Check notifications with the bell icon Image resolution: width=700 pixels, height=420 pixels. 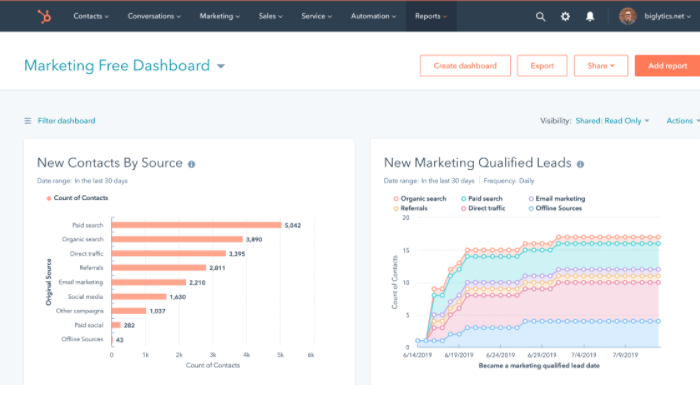coord(590,16)
